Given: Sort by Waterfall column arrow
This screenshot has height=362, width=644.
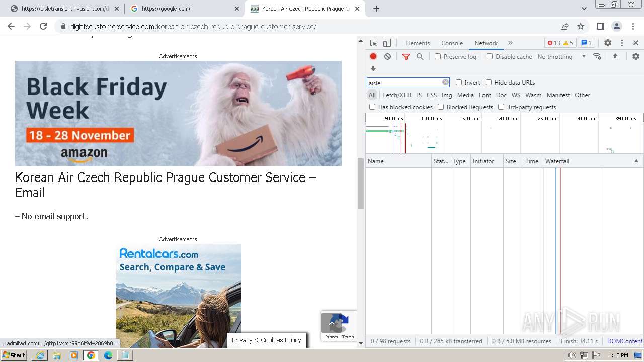Looking at the screenshot, I should pyautogui.click(x=636, y=161).
